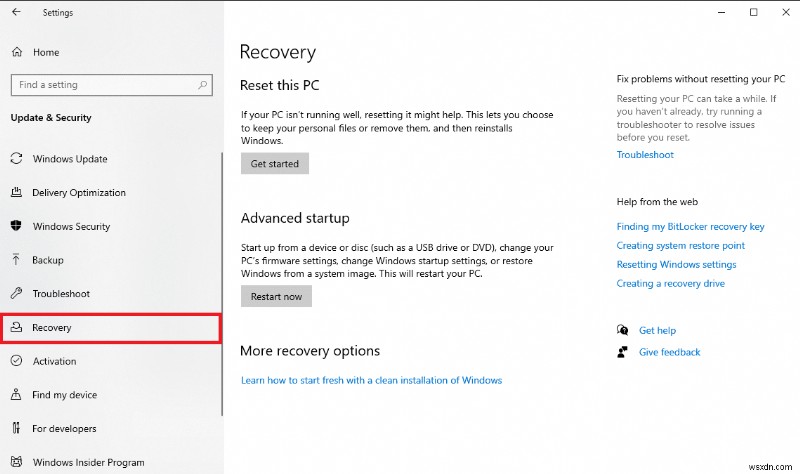Open Windows Insider Program page

pos(89,462)
